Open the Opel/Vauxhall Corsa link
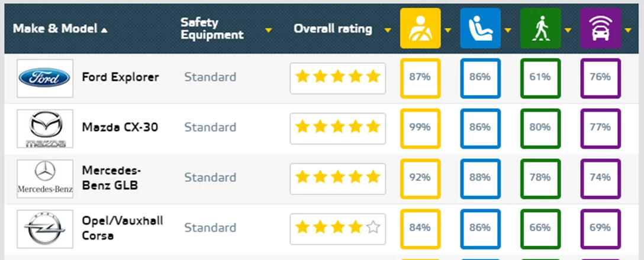 123,228
